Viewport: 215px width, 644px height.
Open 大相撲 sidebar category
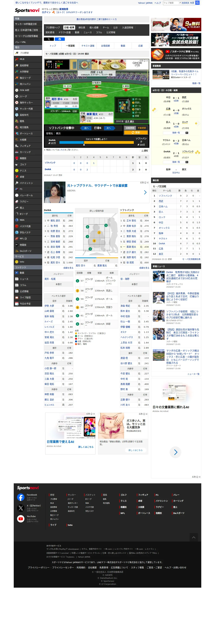click(x=28, y=140)
